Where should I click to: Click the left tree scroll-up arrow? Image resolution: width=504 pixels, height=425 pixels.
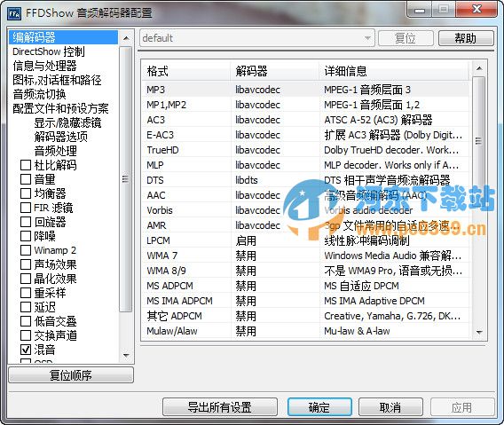coord(126,38)
